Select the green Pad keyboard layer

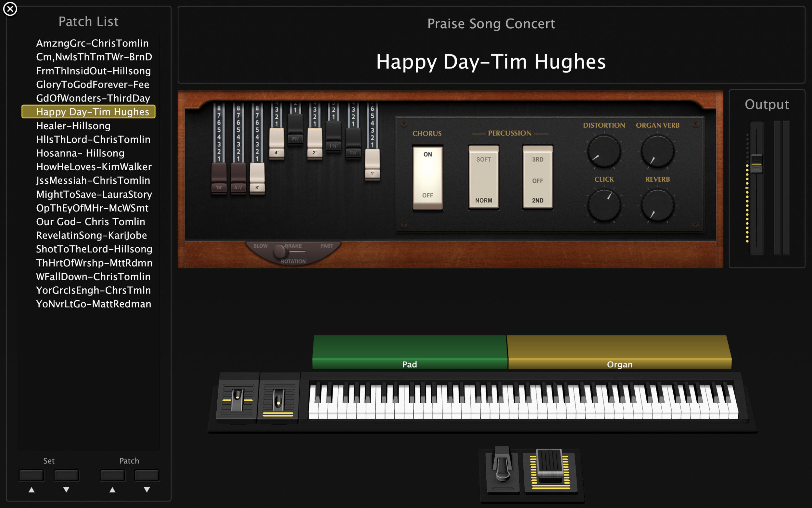coord(410,352)
